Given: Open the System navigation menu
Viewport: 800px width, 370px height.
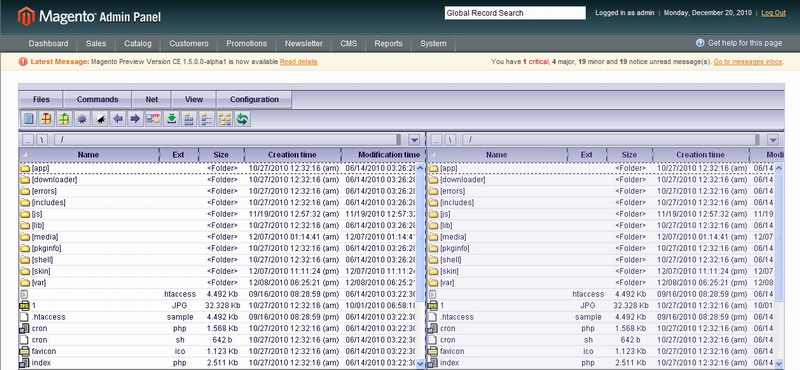Looking at the screenshot, I should 433,43.
